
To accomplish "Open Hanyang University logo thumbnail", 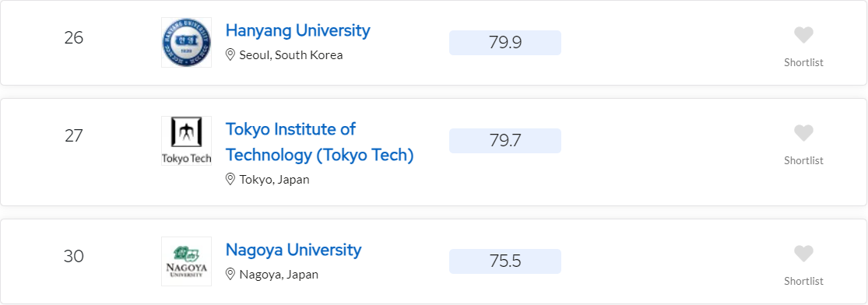I will [186, 43].
